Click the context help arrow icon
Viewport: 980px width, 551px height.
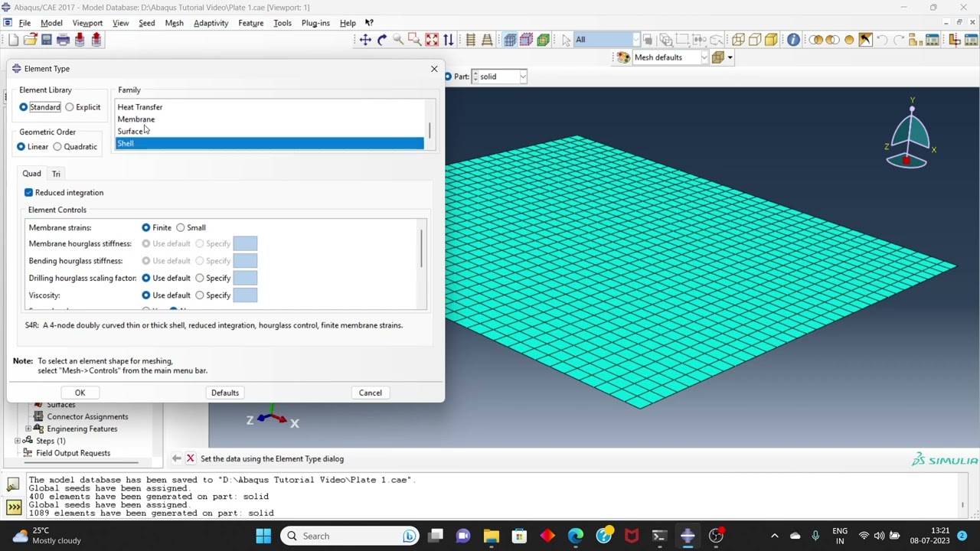369,23
